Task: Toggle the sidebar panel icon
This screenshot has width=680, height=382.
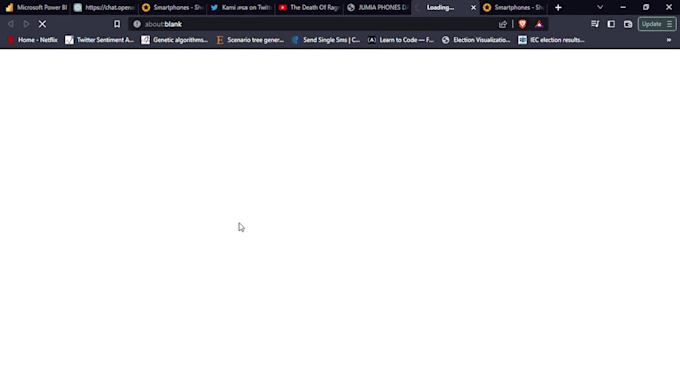Action: [611, 24]
